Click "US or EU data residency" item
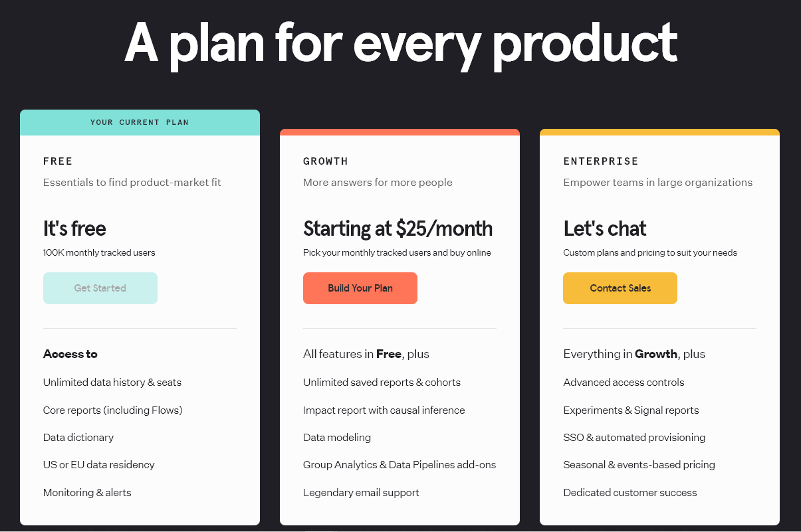Viewport: 801px width, 532px height. (x=99, y=465)
